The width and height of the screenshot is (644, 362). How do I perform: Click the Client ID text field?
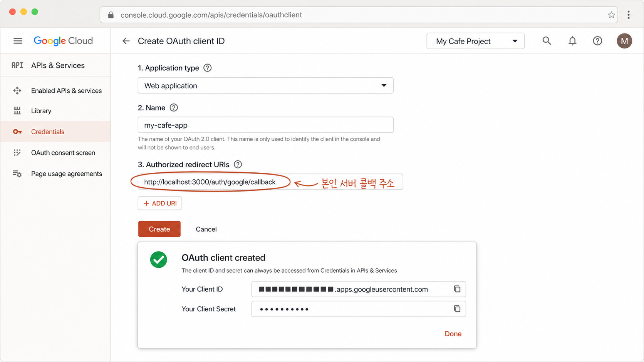(359, 289)
